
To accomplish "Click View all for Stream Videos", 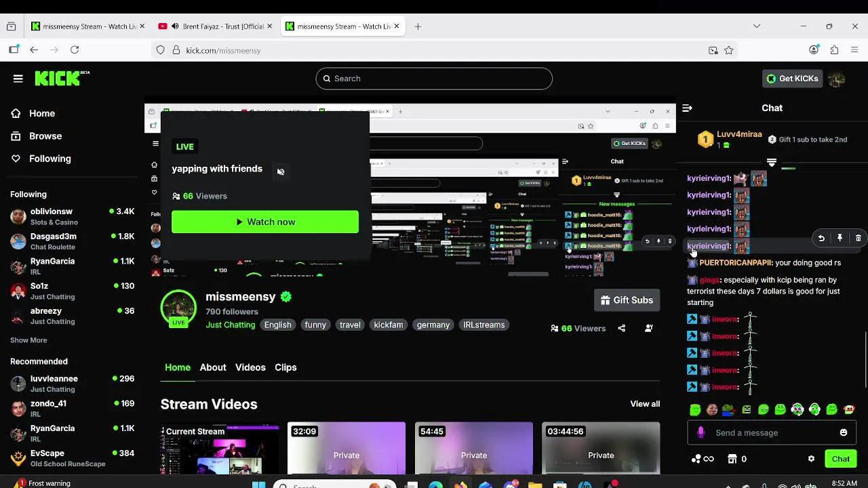I will pos(645,404).
